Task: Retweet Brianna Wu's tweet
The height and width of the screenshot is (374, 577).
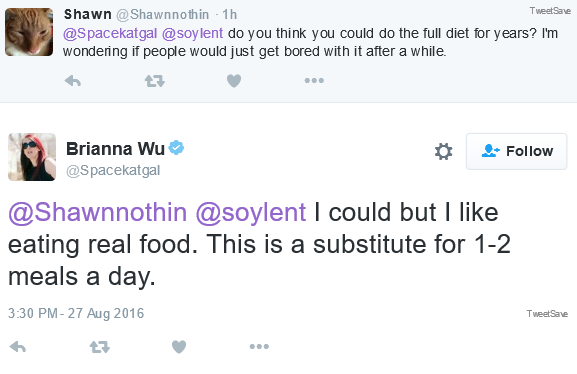Action: click(100, 346)
